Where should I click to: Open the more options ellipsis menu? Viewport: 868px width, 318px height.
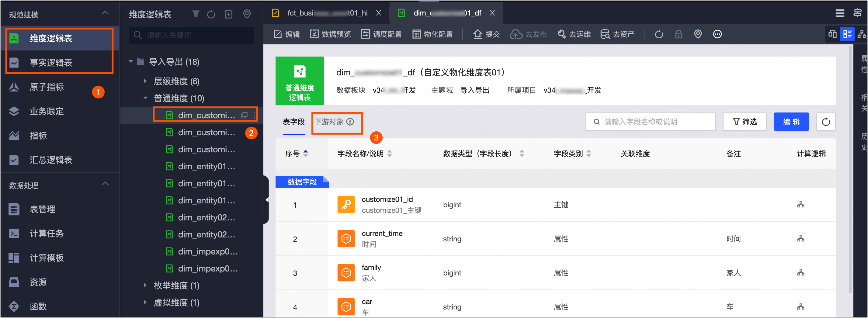click(x=718, y=34)
